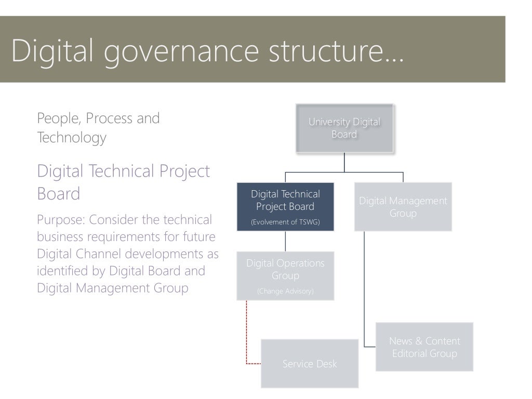
Task: Select the Digital Operations Group box
Action: click(x=285, y=276)
